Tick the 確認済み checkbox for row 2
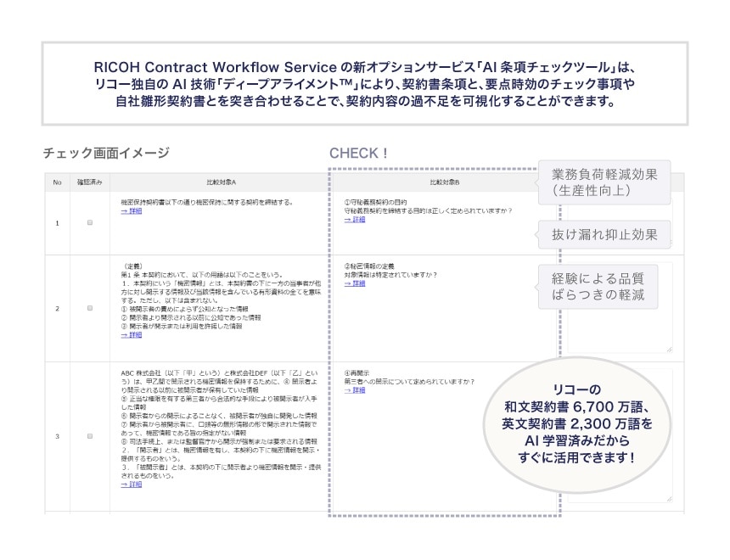 pos(90,308)
